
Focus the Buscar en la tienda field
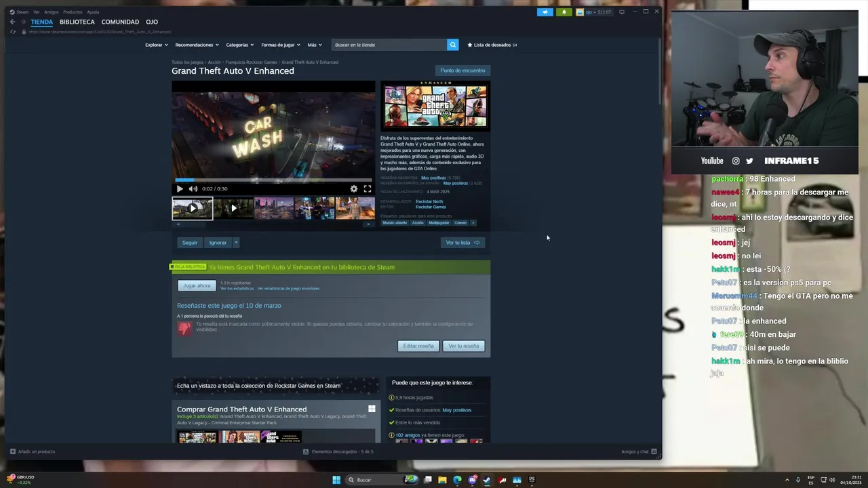click(389, 45)
